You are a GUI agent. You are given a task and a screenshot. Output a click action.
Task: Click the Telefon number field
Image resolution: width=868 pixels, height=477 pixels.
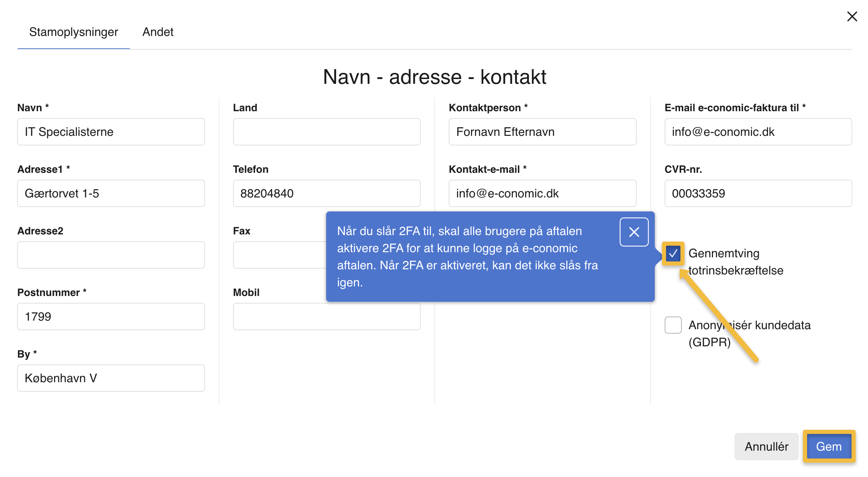click(x=327, y=193)
